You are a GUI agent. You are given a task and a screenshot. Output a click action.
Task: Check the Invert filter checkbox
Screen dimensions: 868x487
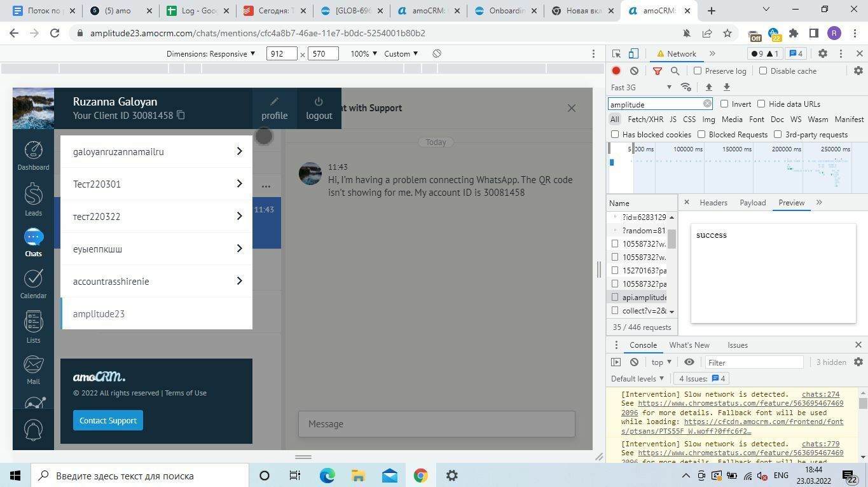point(724,104)
